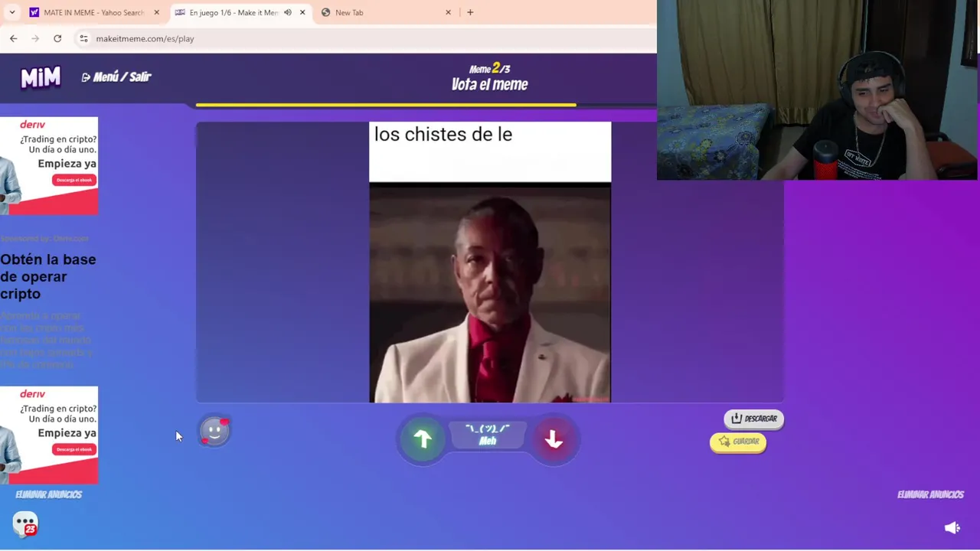Expand the tab search dropdown arrow

pos(11,12)
